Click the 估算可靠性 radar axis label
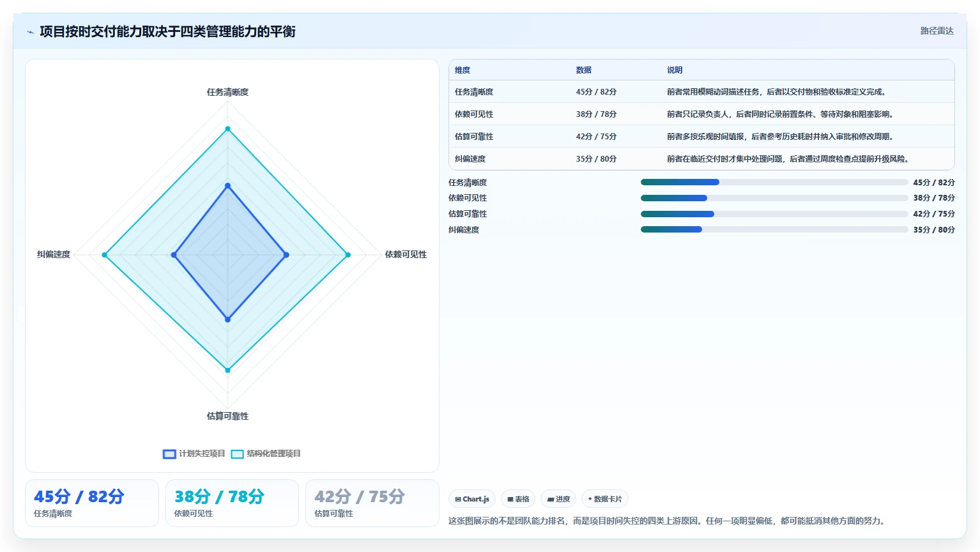Screen dimensions: 980x552 tap(227, 417)
